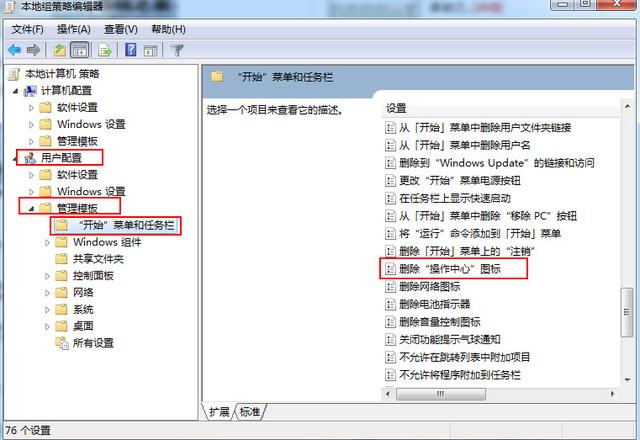The height and width of the screenshot is (440, 640).
Task: Click the Export list toolbar icon
Action: click(x=105, y=50)
